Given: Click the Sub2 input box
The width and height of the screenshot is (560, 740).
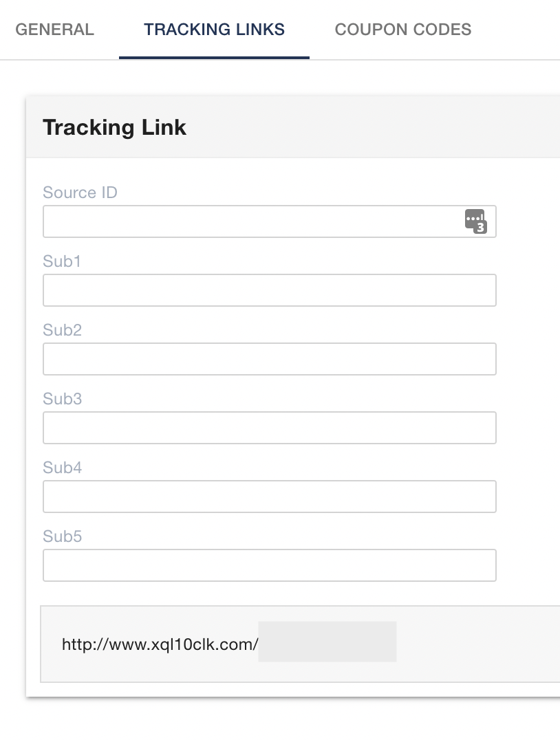Looking at the screenshot, I should pyautogui.click(x=269, y=359).
